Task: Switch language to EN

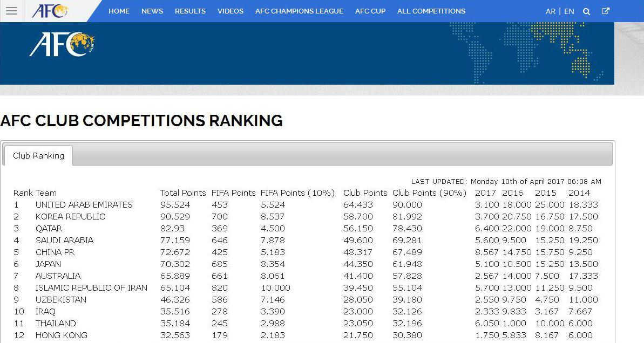Action: point(570,11)
